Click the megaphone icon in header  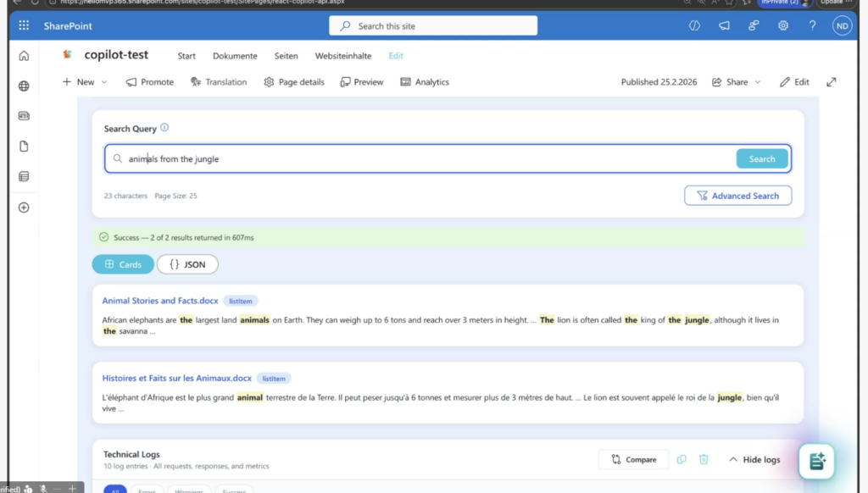[x=724, y=26]
